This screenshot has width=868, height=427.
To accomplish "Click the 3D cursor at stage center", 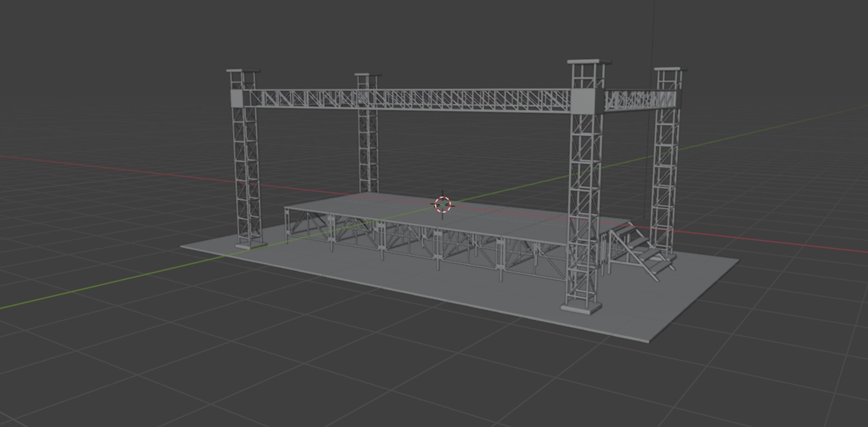I will click(x=443, y=205).
